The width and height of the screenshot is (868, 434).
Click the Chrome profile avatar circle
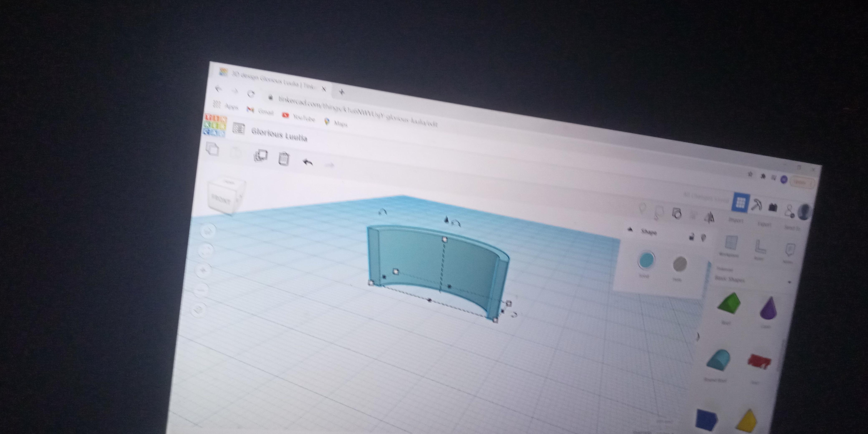click(784, 180)
